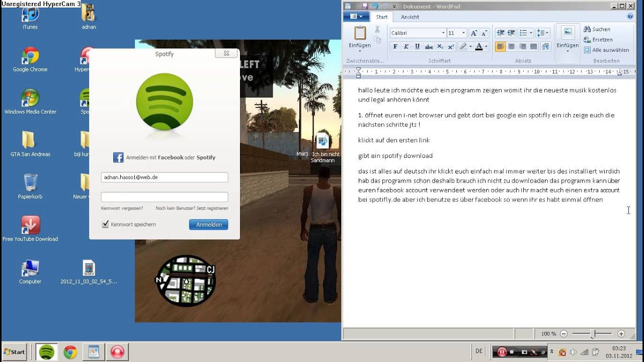The width and height of the screenshot is (644, 362).
Task: Click Alle auswählen to select all
Action: point(606,50)
